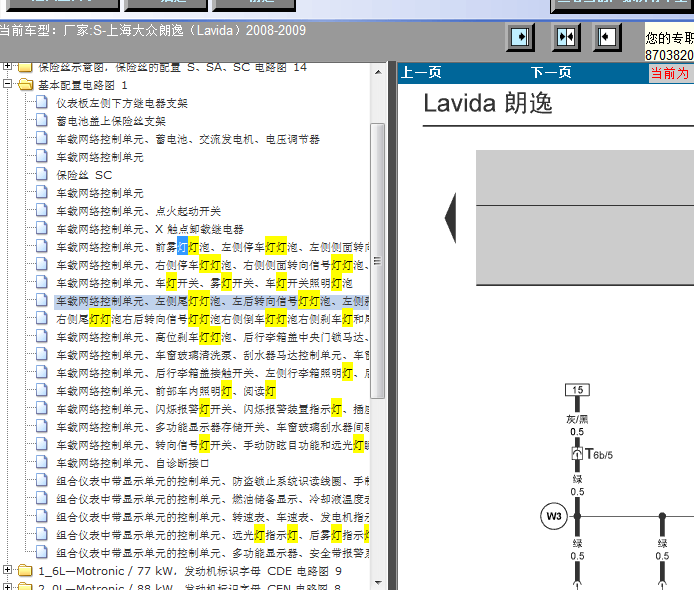Open 右侧尾灯灯泡右后转向信号灯 page
Viewport: 694px width, 590px height.
pos(212,319)
